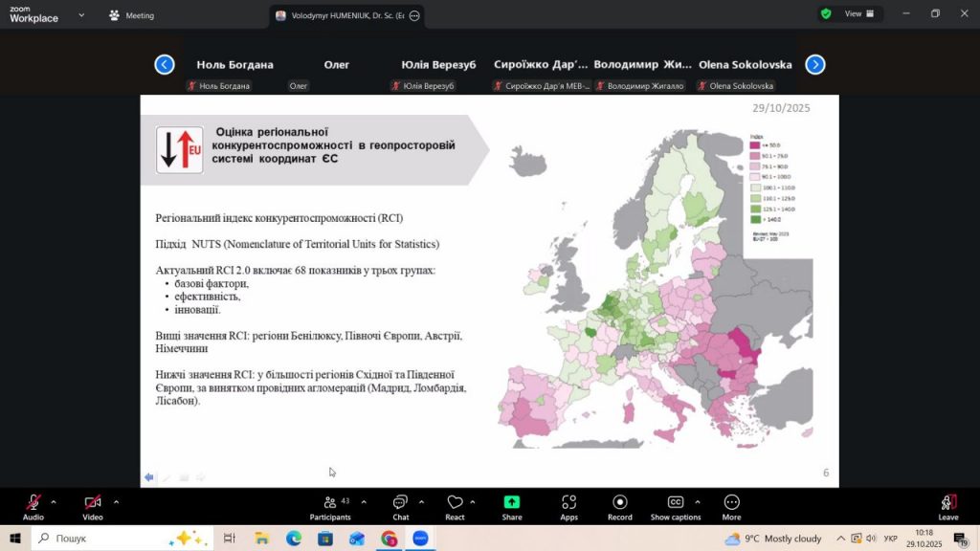Screen dimensions: 980x551
Task: Select the Volodymyr HUMENIUK tab
Action: (346, 15)
